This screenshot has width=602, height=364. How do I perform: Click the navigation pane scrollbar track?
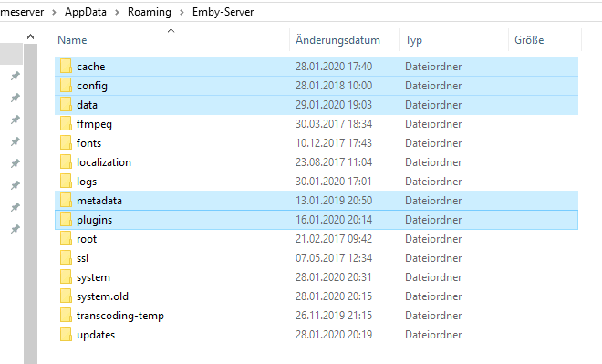(x=31, y=203)
